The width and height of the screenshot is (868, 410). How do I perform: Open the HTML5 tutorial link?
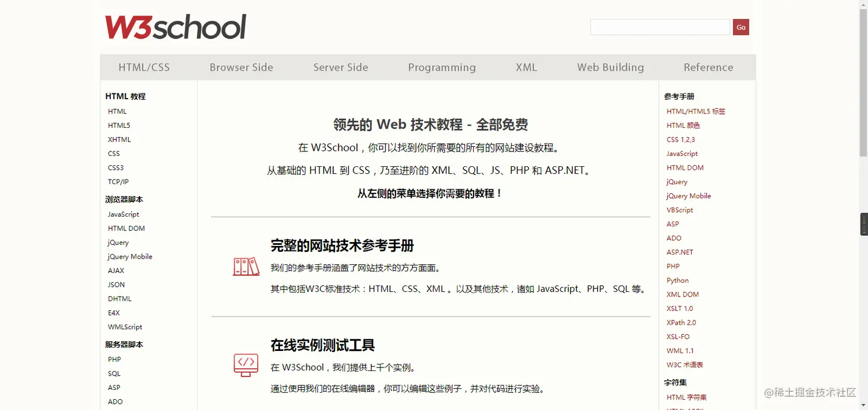[x=119, y=125]
